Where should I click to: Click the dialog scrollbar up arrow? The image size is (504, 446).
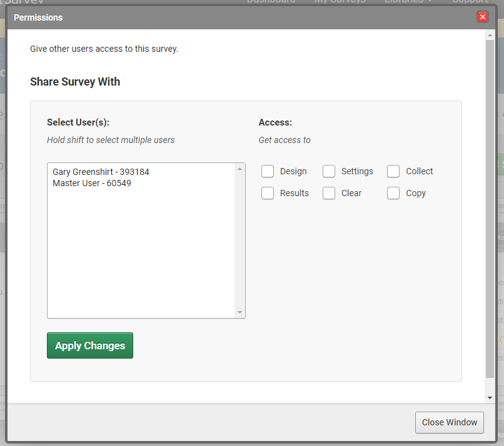490,34
